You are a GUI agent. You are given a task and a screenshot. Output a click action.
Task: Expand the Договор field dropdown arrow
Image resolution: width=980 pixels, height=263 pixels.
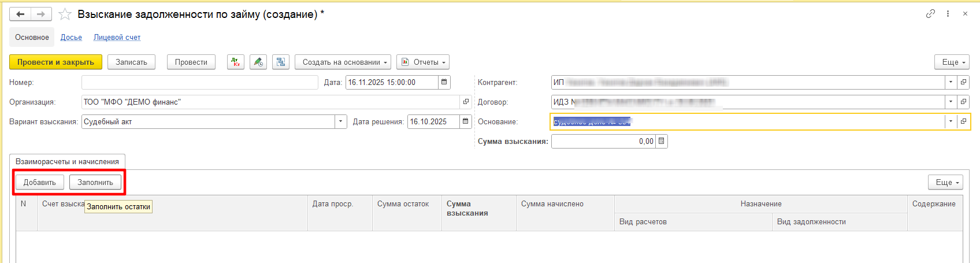pyautogui.click(x=951, y=102)
